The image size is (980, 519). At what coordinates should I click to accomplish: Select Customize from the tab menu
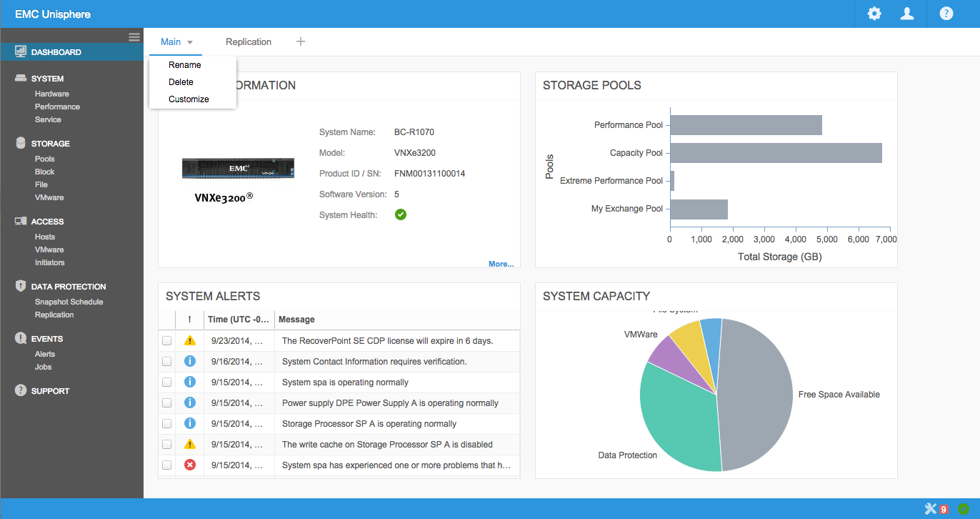pos(189,99)
